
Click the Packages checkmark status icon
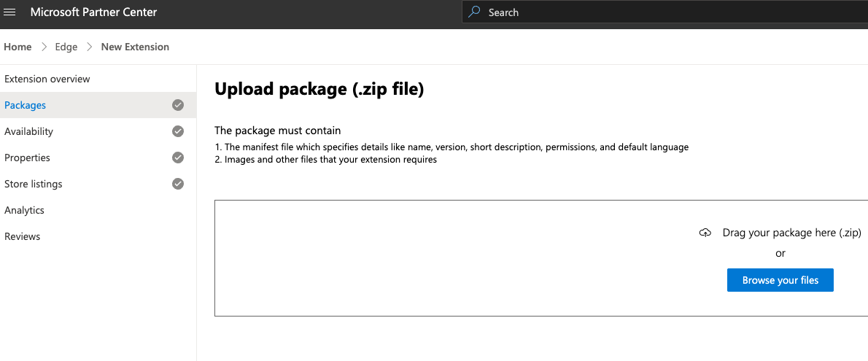[x=178, y=105]
